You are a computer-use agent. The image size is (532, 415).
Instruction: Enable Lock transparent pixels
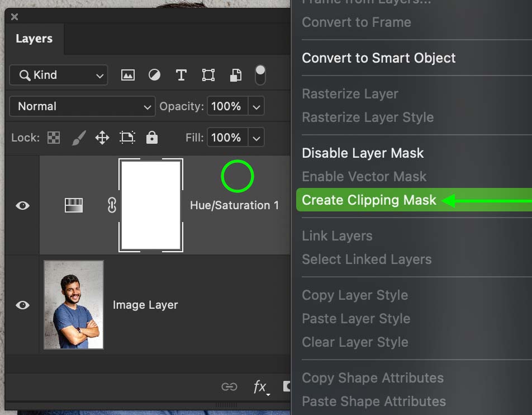(53, 137)
